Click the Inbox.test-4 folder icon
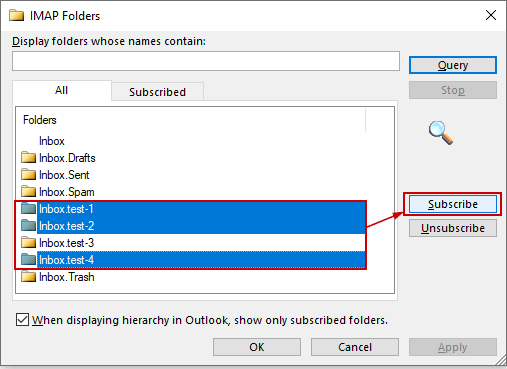The height and width of the screenshot is (369, 507). tap(28, 260)
